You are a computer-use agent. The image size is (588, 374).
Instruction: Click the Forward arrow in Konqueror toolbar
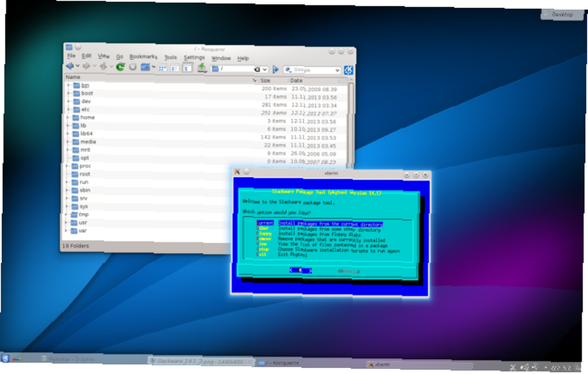click(x=86, y=66)
